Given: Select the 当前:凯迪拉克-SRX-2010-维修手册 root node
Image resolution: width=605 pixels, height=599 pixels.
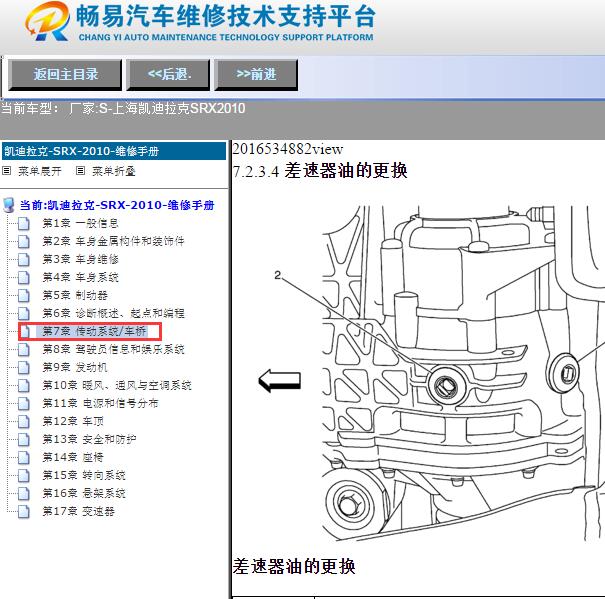Looking at the screenshot, I should [117, 205].
